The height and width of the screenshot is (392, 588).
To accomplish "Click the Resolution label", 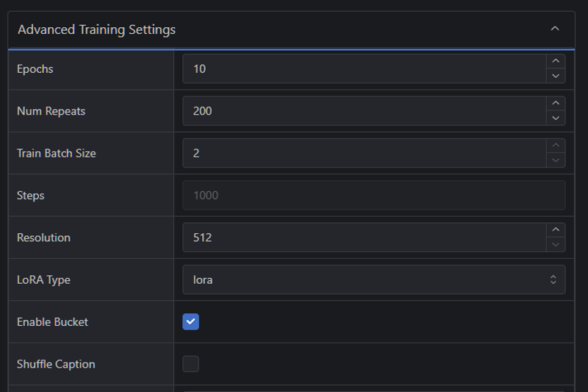I will tap(43, 238).
